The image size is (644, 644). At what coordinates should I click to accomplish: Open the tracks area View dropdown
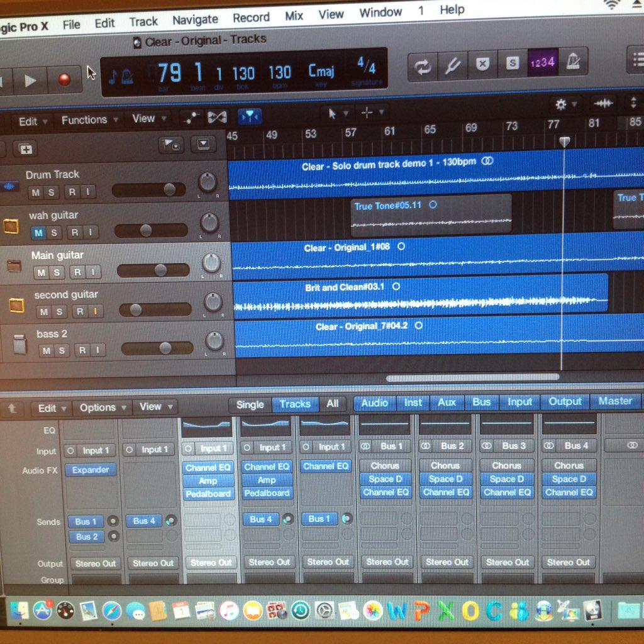[148, 119]
